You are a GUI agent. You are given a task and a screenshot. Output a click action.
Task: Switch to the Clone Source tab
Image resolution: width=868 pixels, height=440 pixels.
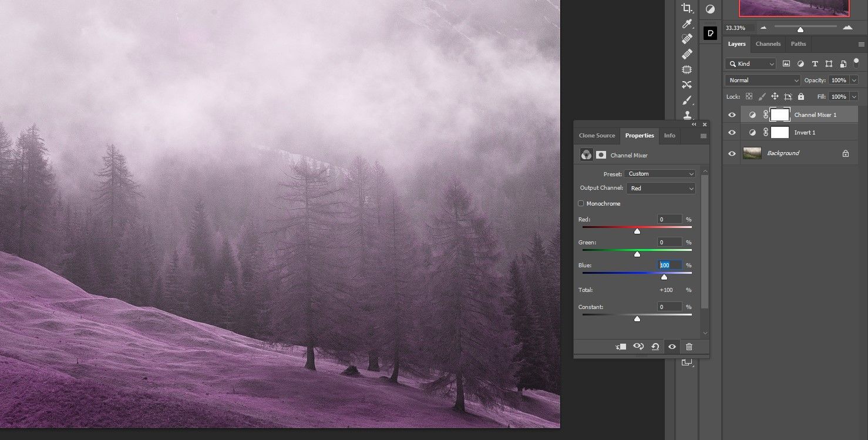click(597, 136)
